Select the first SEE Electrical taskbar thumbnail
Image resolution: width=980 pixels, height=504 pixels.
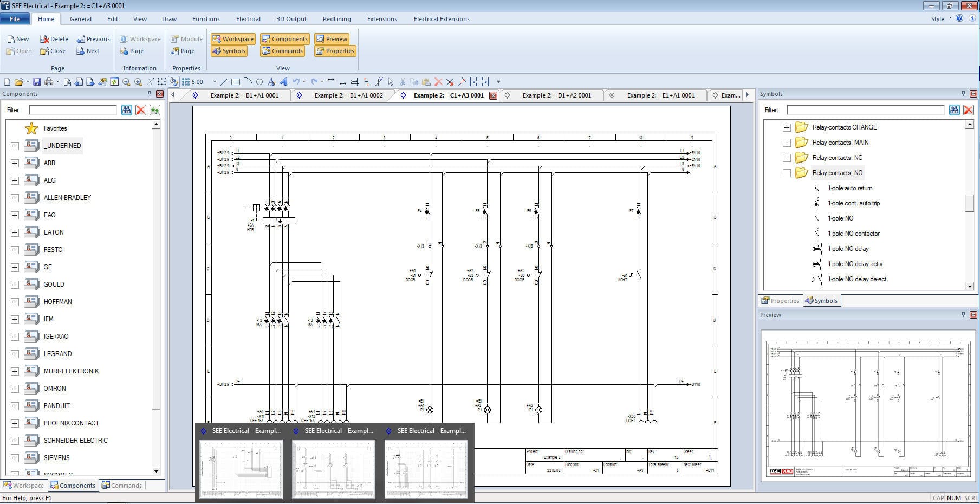(241, 463)
